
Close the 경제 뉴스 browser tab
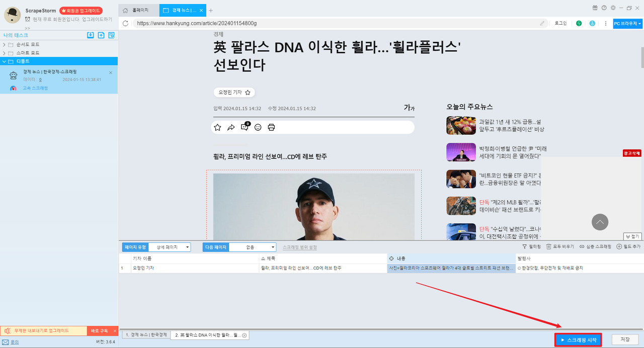point(201,10)
